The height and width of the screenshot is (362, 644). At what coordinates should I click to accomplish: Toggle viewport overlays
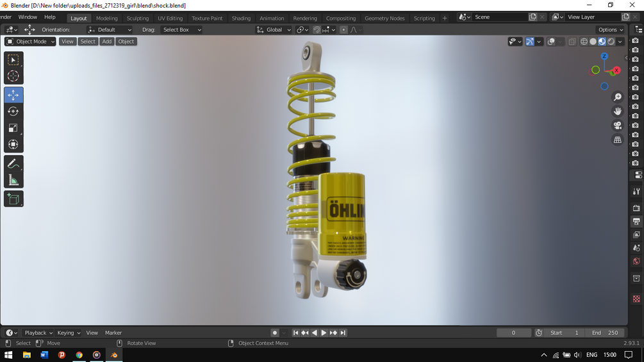[551, 42]
